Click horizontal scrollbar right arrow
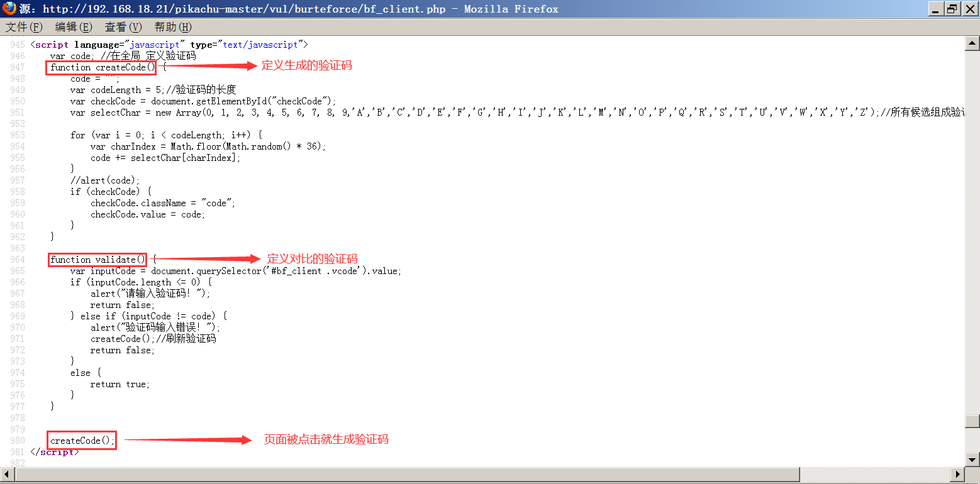Image resolution: width=980 pixels, height=484 pixels. coord(959,475)
